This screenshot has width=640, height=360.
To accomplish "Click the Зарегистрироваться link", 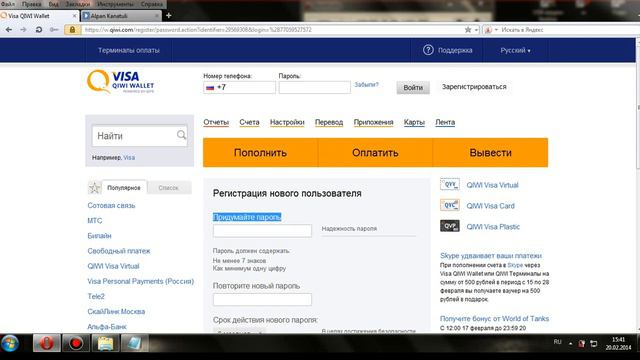I will click(474, 87).
